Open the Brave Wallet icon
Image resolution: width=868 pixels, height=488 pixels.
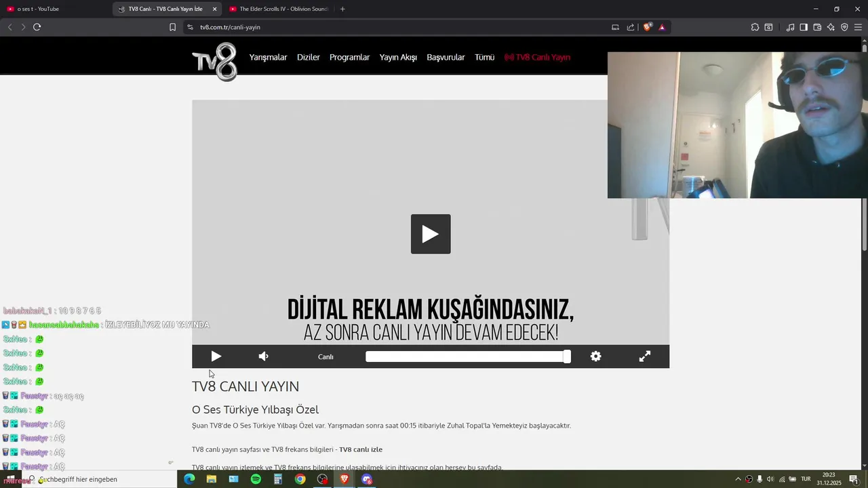tap(817, 27)
